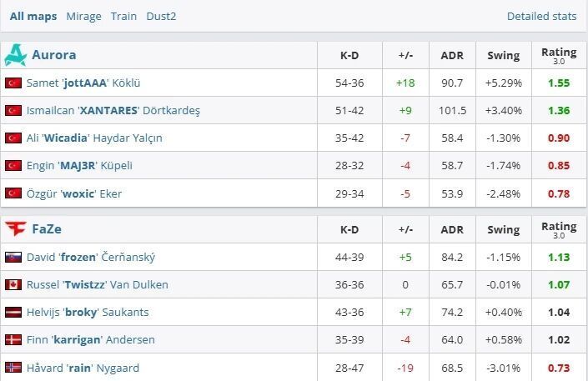The height and width of the screenshot is (381, 588).
Task: Click the Slovak flag next to frozen
Action: [13, 258]
